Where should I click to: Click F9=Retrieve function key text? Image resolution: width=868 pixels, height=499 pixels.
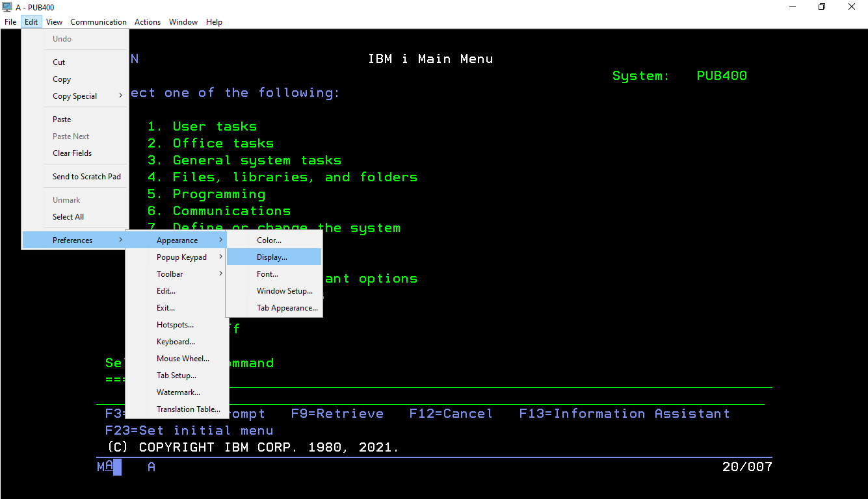[337, 414]
